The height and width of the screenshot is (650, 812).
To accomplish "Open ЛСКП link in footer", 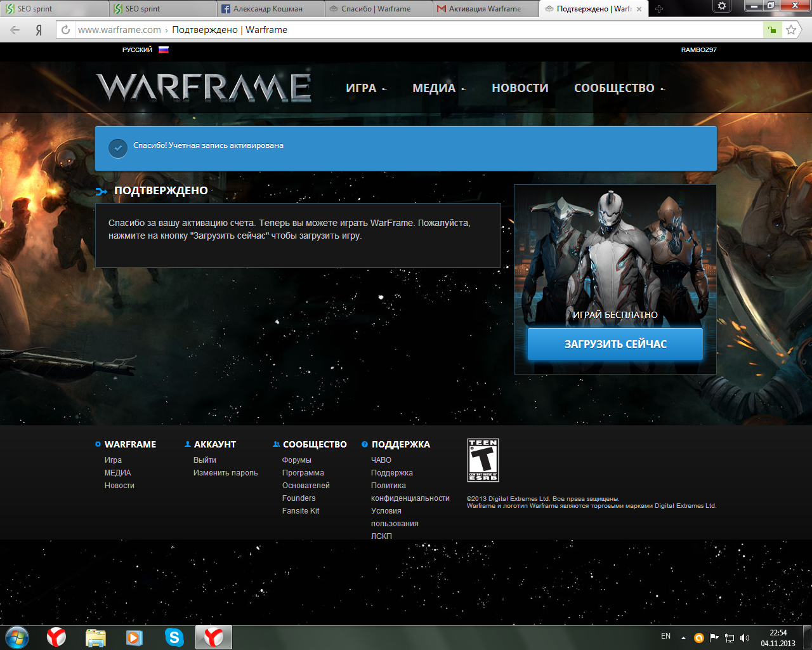I will point(381,536).
